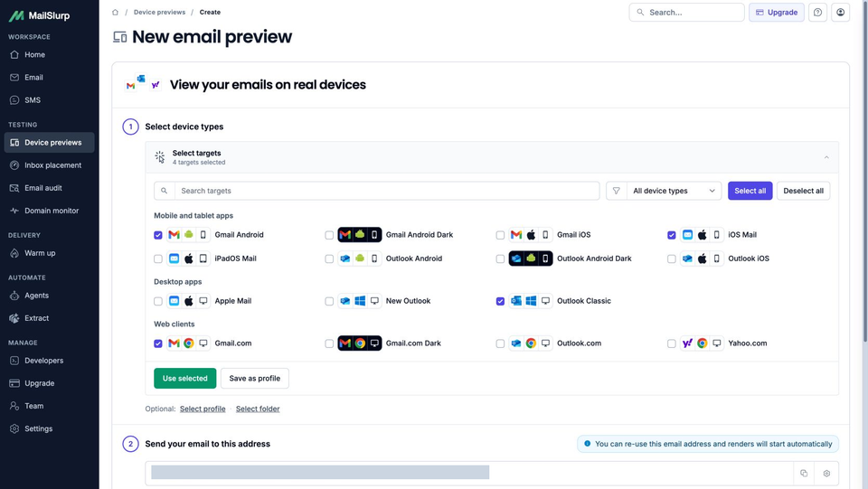Open Developers in the sidebar
The image size is (868, 489).
click(49, 361)
